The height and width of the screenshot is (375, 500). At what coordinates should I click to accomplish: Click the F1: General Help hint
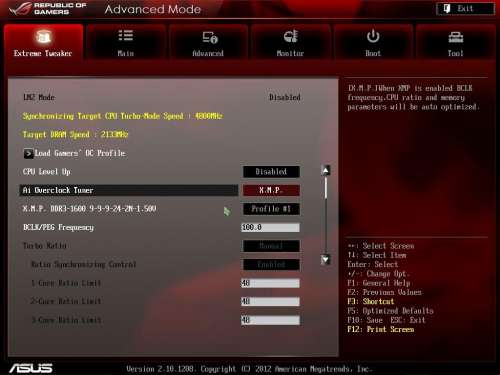tap(378, 283)
